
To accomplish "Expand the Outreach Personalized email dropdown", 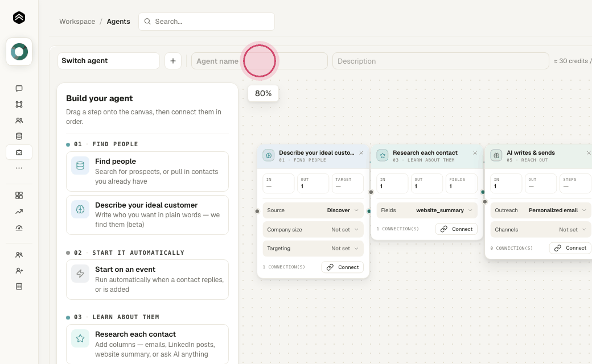I will coord(541,210).
